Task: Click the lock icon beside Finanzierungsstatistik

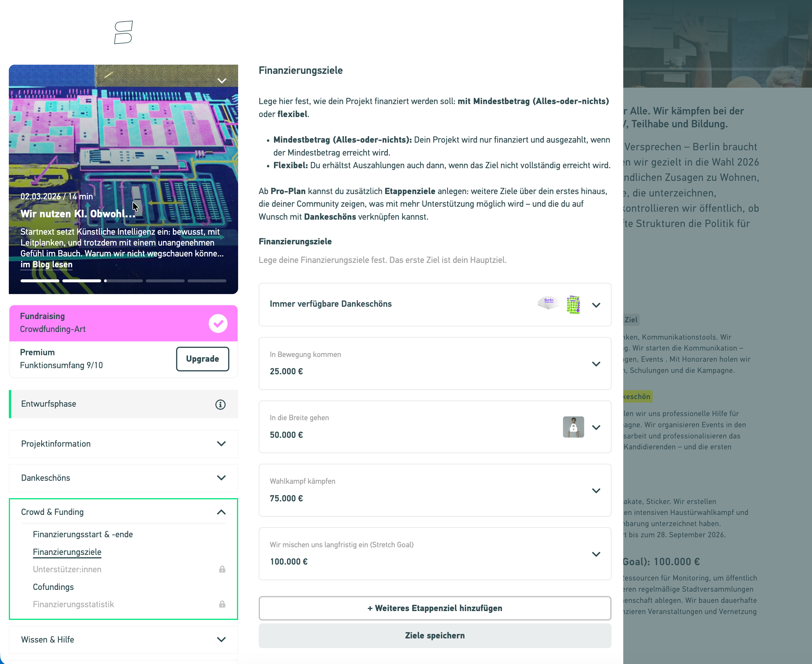Action: click(222, 604)
